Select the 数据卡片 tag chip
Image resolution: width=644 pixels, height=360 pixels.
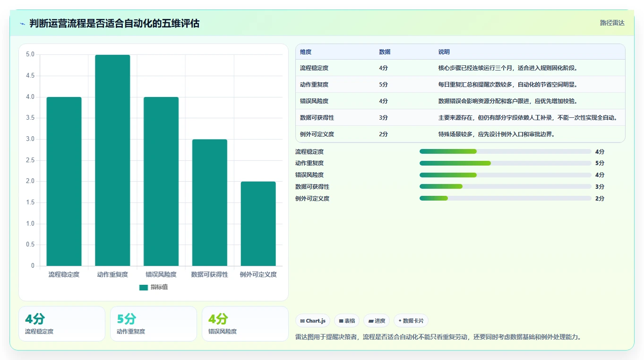point(411,321)
